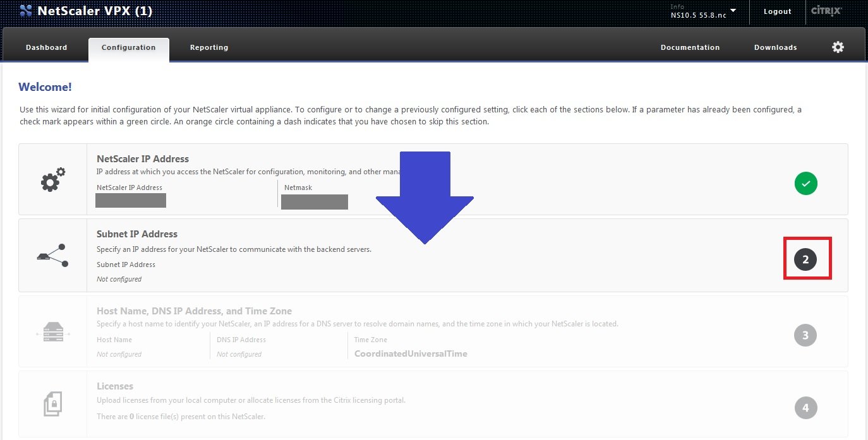Click the NetScaler gears icon
This screenshot has height=440, width=868.
(x=52, y=179)
